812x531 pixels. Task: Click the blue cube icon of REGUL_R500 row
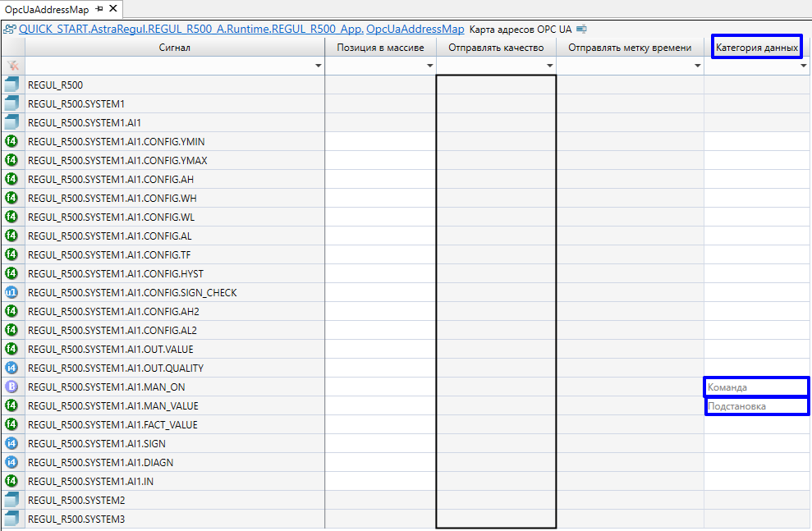tap(11, 85)
